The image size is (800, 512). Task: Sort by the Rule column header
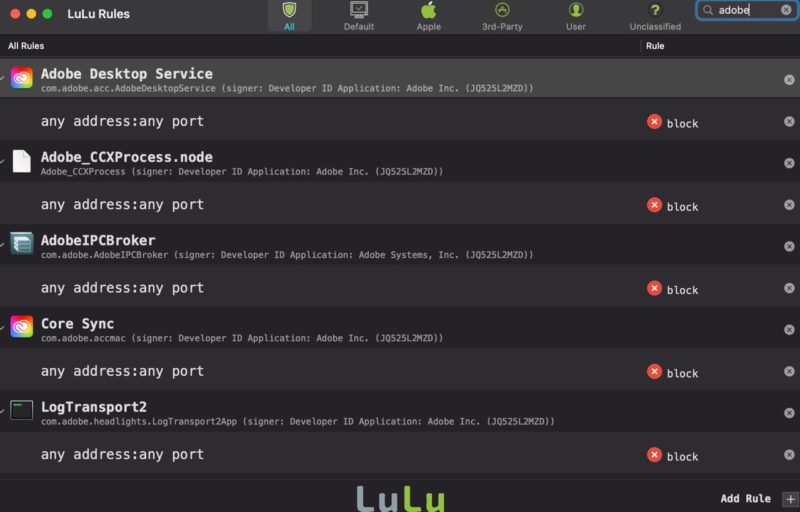(655, 46)
